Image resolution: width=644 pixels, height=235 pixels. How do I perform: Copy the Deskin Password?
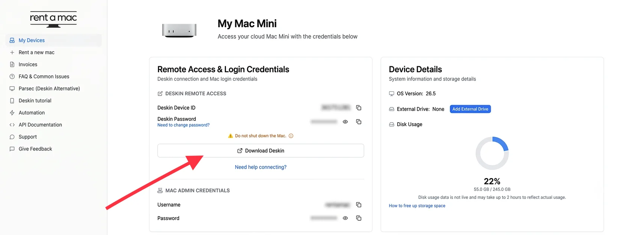pos(359,122)
